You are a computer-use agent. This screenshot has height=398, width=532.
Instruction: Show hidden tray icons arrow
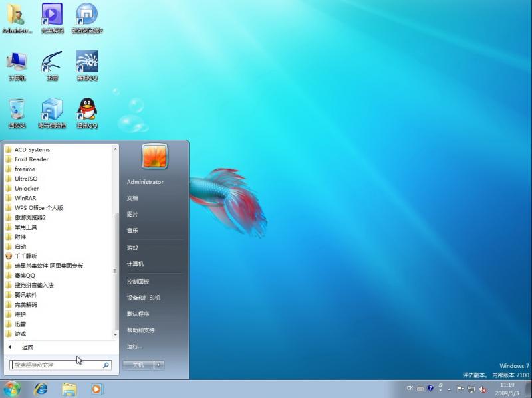[449, 389]
